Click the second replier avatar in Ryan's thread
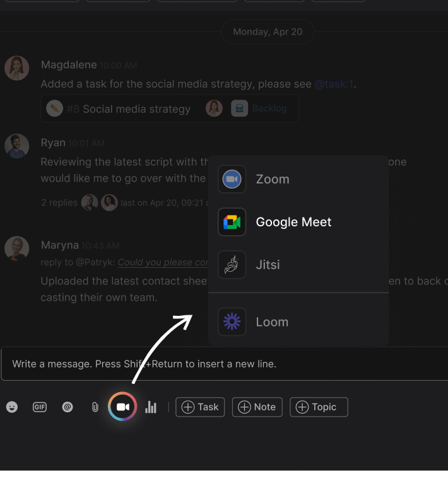 coord(109,202)
